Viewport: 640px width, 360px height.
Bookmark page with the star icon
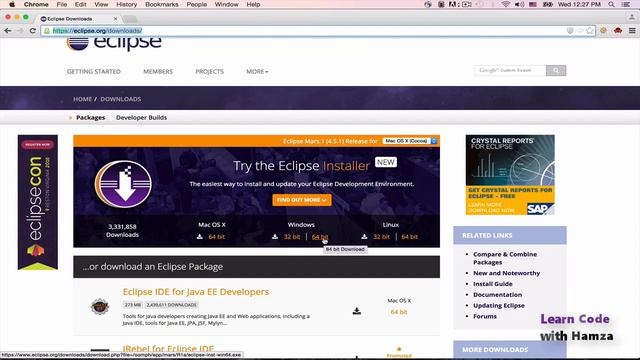[x=590, y=31]
